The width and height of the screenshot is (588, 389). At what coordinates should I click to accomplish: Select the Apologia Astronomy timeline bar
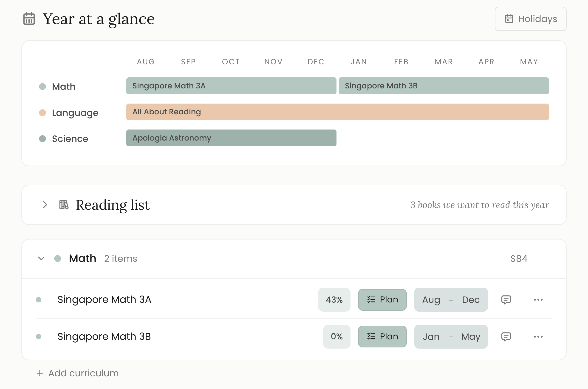[231, 138]
